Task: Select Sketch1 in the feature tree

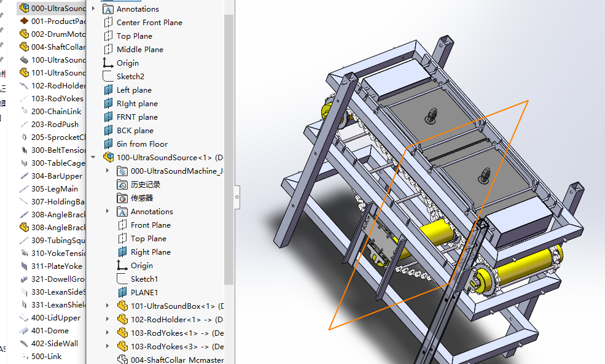Action: 144,279
